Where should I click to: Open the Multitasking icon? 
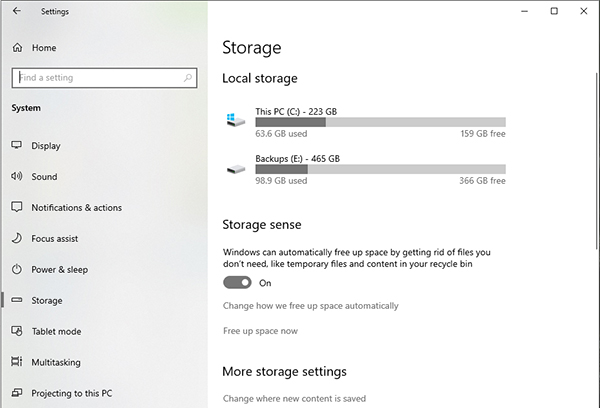pos(16,362)
